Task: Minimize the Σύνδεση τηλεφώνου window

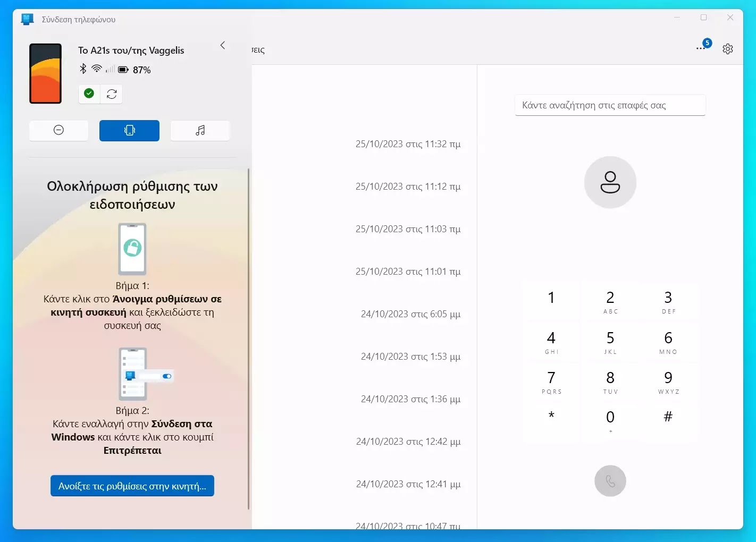Action: click(x=677, y=18)
